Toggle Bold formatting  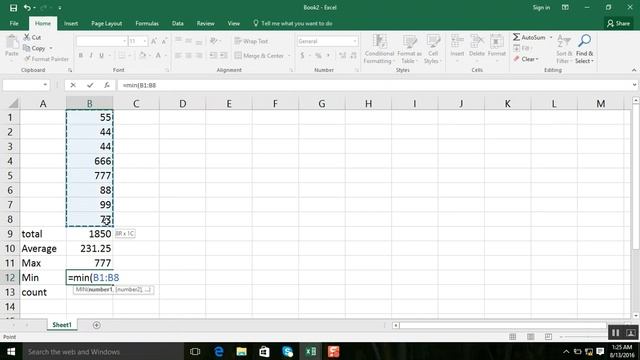[81, 55]
